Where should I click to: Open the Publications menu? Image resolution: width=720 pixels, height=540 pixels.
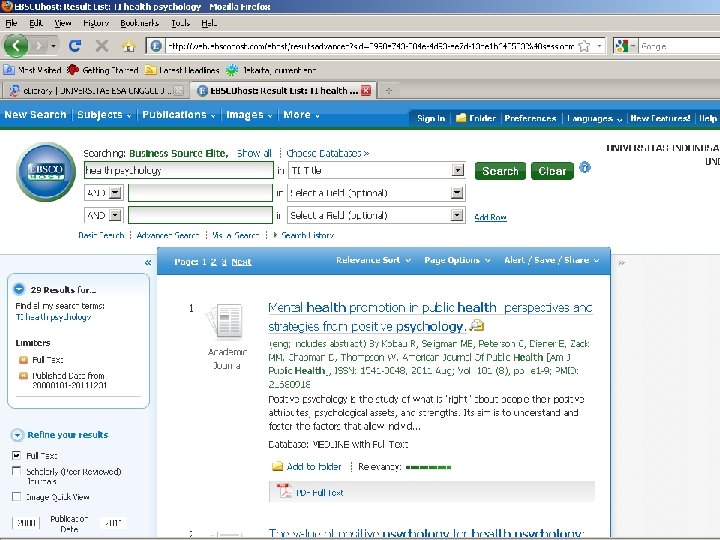tap(179, 115)
